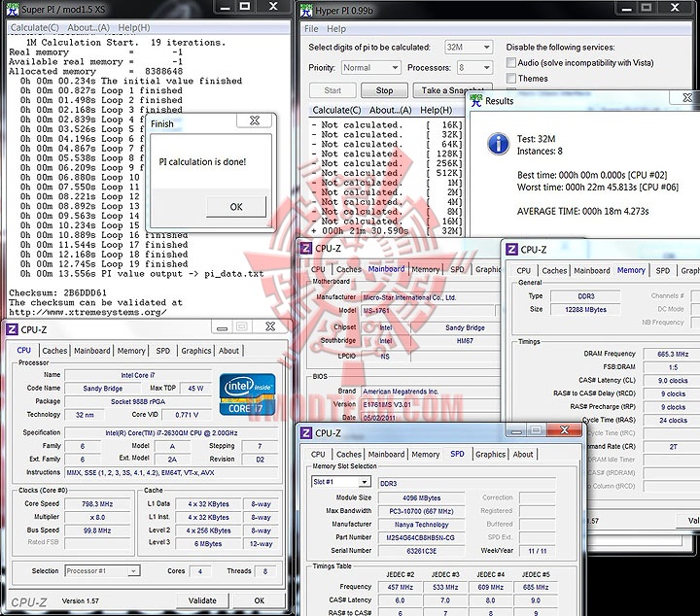Minimize the CPU-Z CPU window
This screenshot has height=616, width=700.
222,326
